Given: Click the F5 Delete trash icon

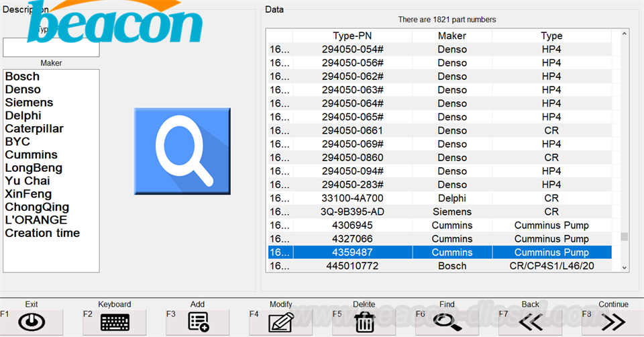Looking at the screenshot, I should [364, 322].
